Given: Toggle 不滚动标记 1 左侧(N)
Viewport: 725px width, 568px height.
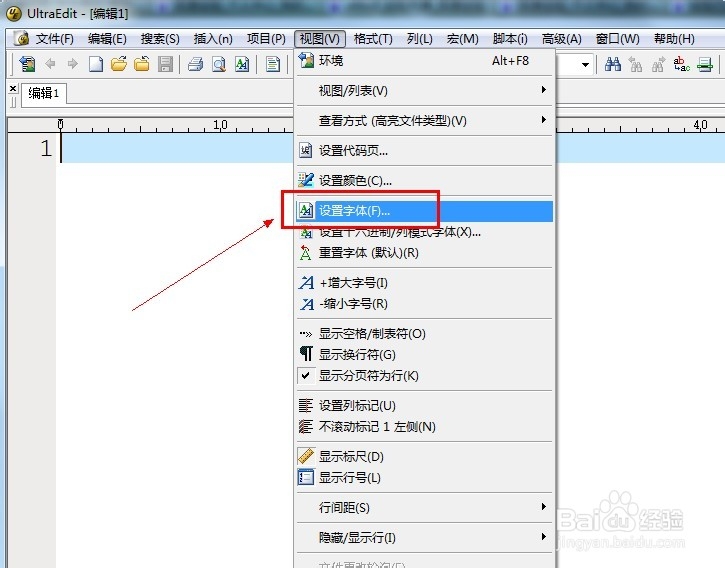Looking at the screenshot, I should (424, 426).
